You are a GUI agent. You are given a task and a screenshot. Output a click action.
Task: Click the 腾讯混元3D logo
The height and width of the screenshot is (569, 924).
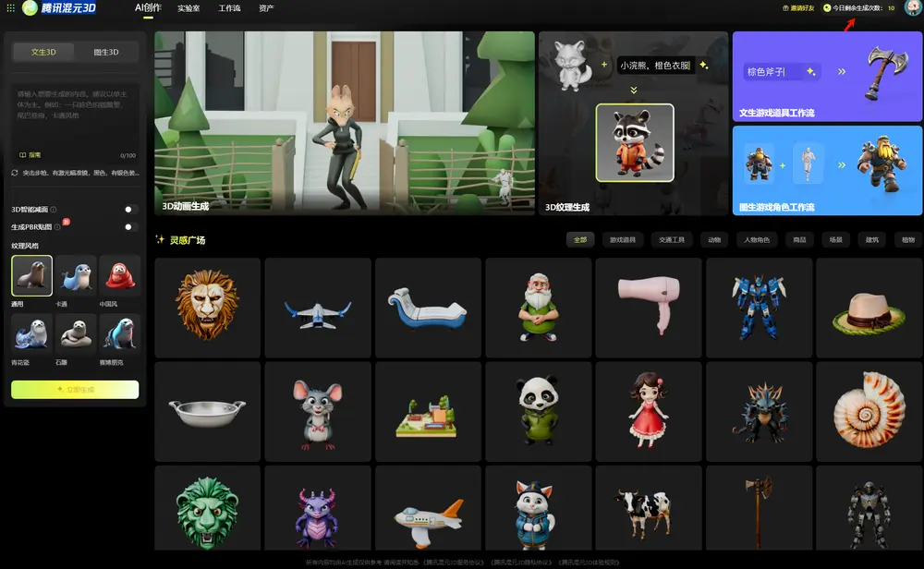[60, 8]
